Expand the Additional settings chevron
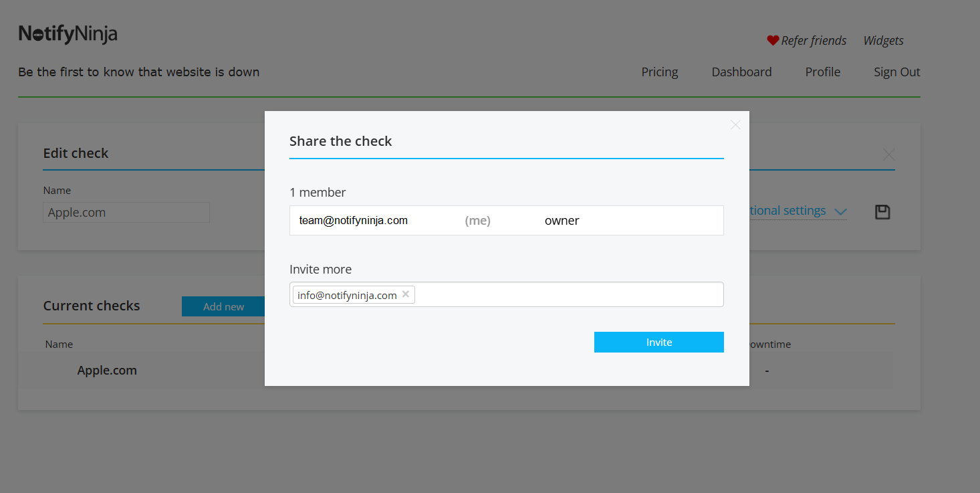 point(840,211)
